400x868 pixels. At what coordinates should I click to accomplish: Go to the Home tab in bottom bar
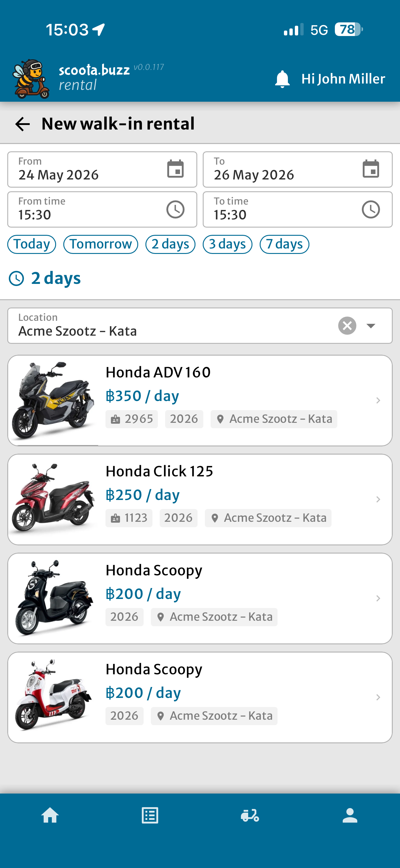tap(50, 815)
